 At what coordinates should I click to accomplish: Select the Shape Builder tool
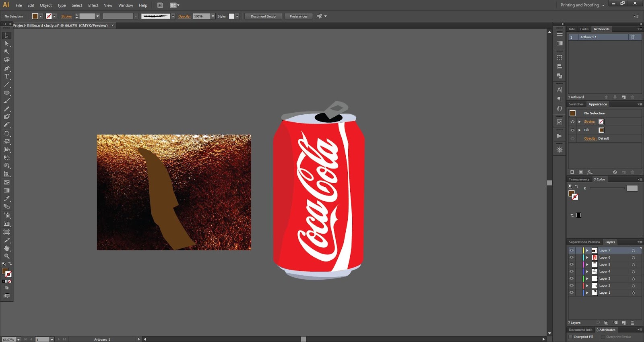point(7,166)
